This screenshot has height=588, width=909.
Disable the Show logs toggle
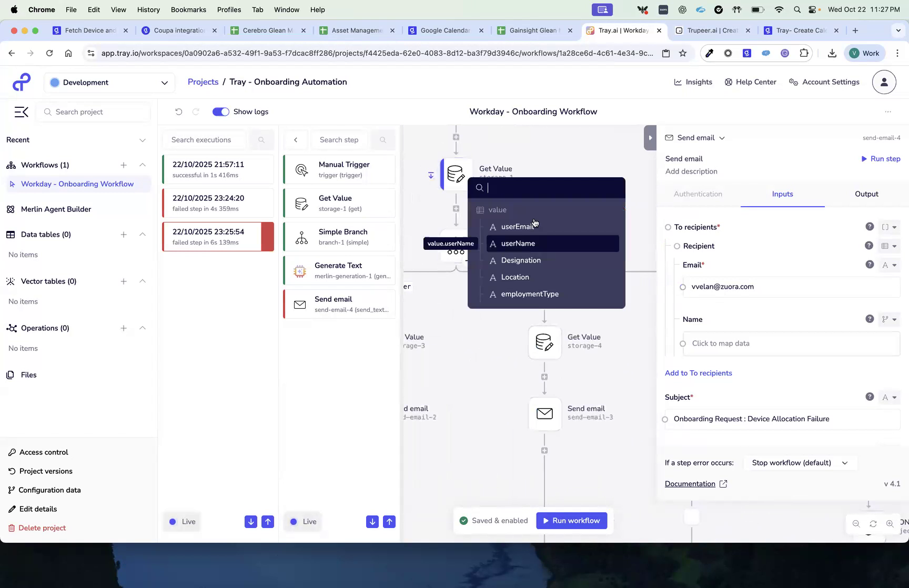(x=220, y=111)
